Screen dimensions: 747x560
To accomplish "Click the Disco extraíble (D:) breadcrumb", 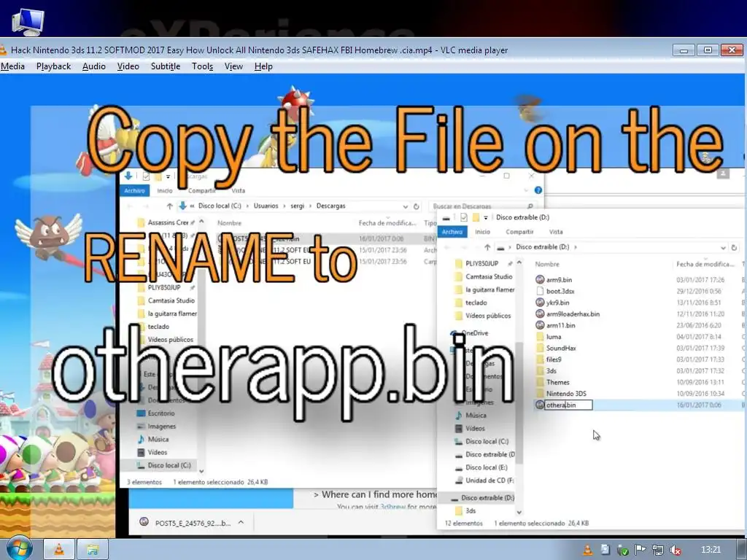I will click(542, 247).
